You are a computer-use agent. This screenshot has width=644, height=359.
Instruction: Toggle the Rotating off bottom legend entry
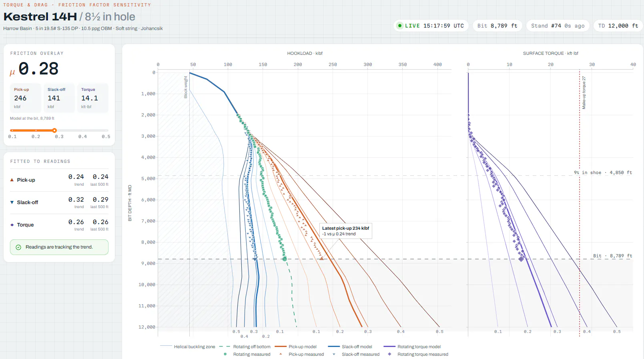pos(245,347)
